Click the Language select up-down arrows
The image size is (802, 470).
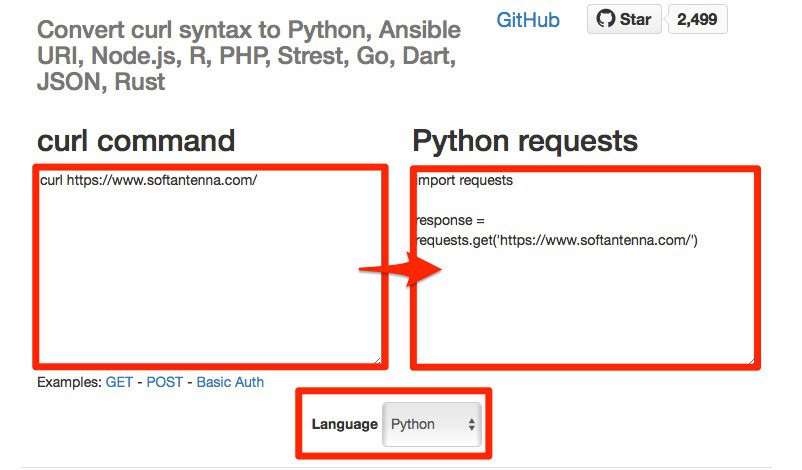(472, 424)
